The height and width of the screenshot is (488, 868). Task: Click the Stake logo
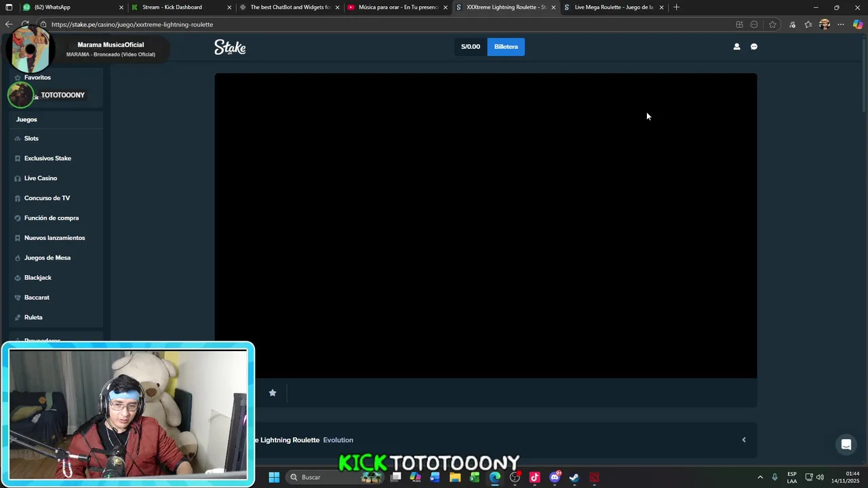[x=230, y=47]
